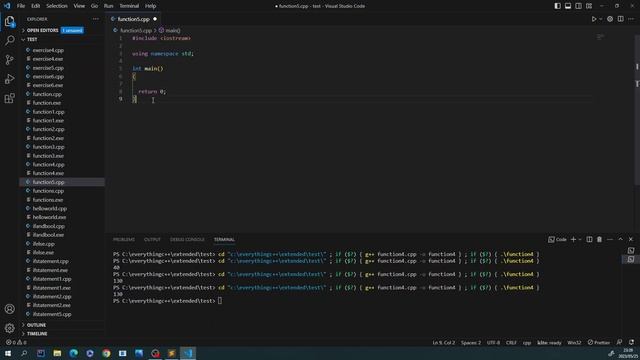The width and height of the screenshot is (640, 360).
Task: Change encoding via UTF-8 status item
Action: point(493,342)
